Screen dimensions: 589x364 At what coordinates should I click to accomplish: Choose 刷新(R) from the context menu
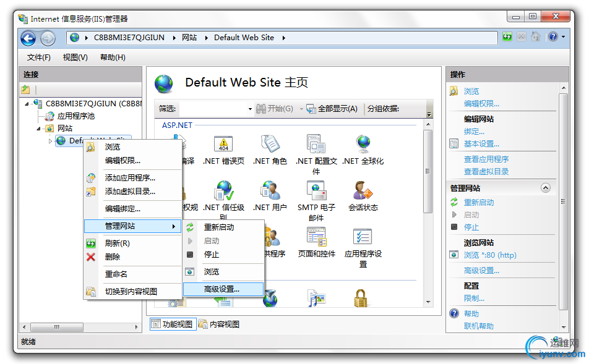pyautogui.click(x=133, y=243)
